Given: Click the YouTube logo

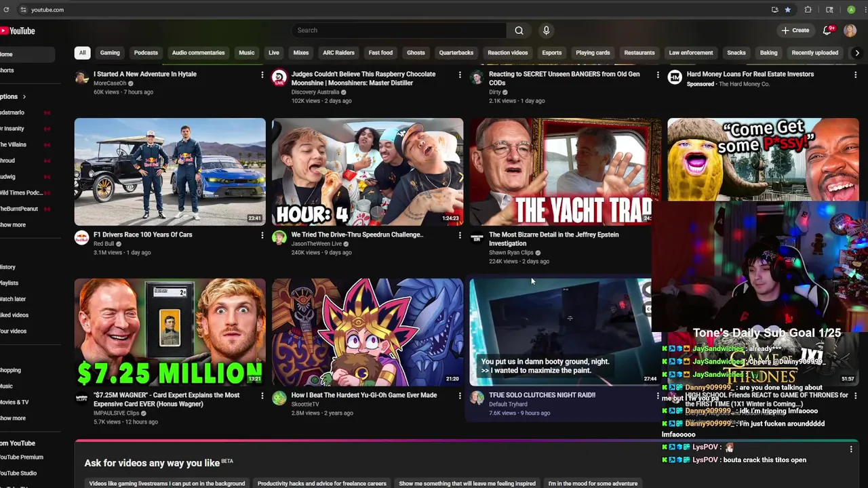Looking at the screenshot, I should (18, 30).
